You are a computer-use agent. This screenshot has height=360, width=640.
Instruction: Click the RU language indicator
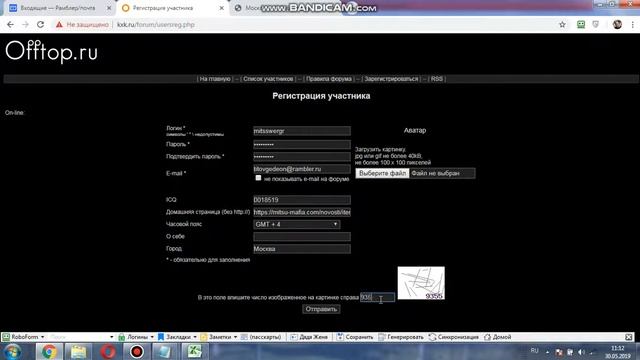point(534,351)
